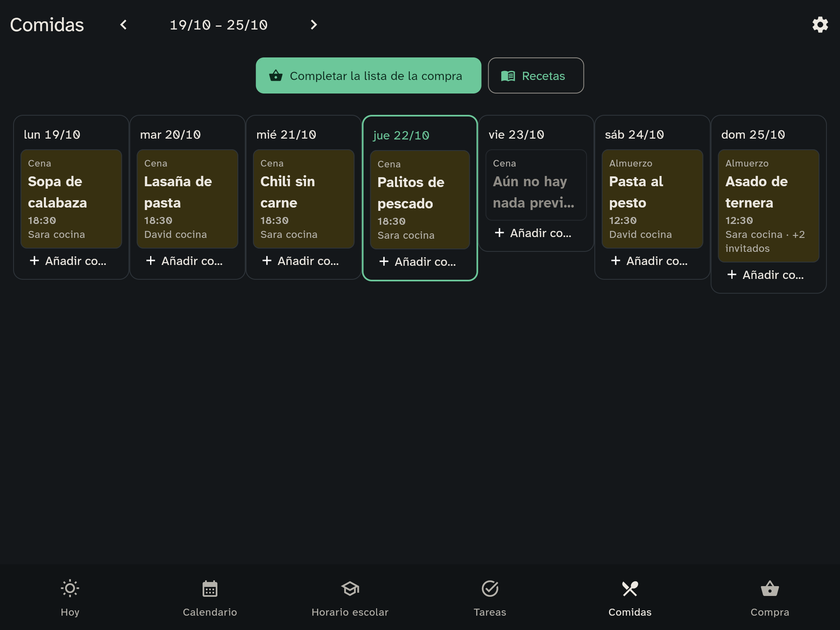The width and height of the screenshot is (840, 630).
Task: Open the Lasaña de pasta meal card
Action: point(187,199)
